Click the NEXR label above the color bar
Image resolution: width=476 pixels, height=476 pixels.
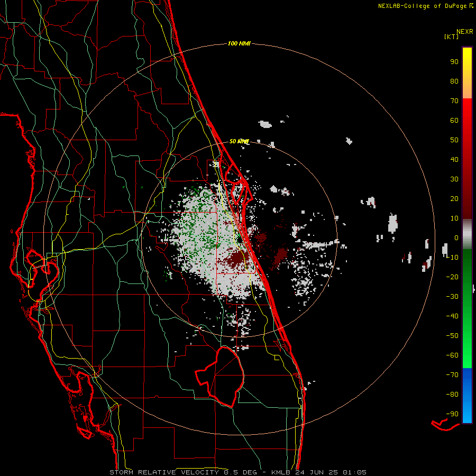point(464,32)
